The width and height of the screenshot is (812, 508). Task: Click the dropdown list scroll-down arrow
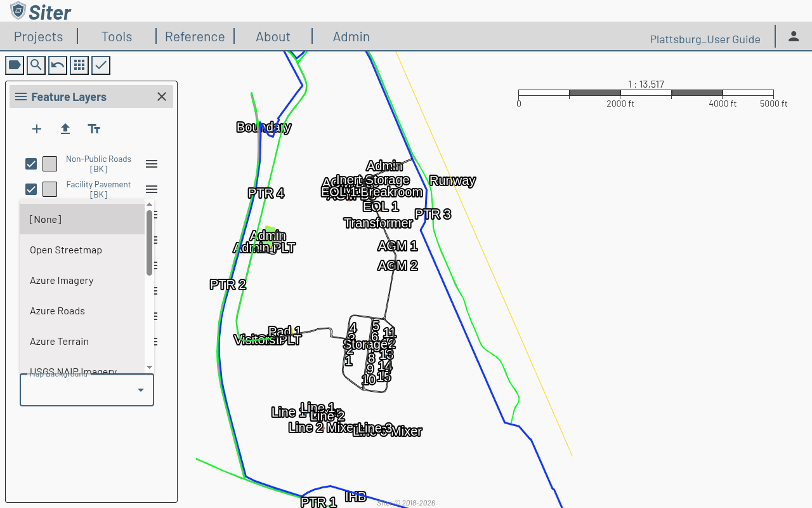pos(150,367)
